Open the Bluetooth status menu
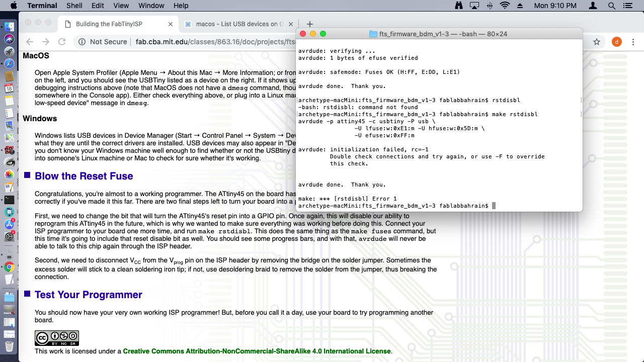This screenshot has width=644, height=362. click(490, 6)
